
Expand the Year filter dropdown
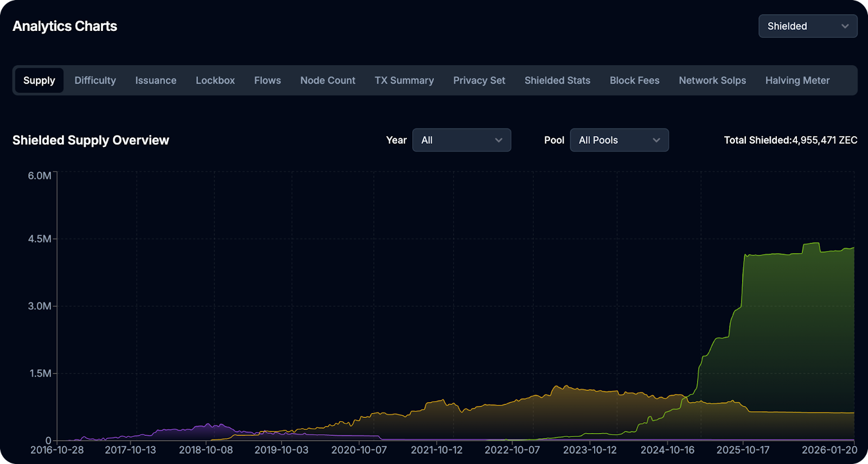pos(461,140)
